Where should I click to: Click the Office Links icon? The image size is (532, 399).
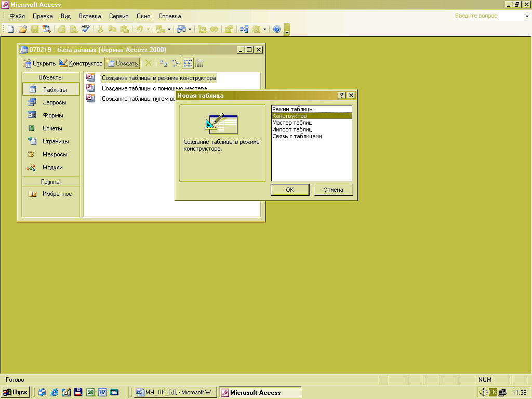coord(160,29)
